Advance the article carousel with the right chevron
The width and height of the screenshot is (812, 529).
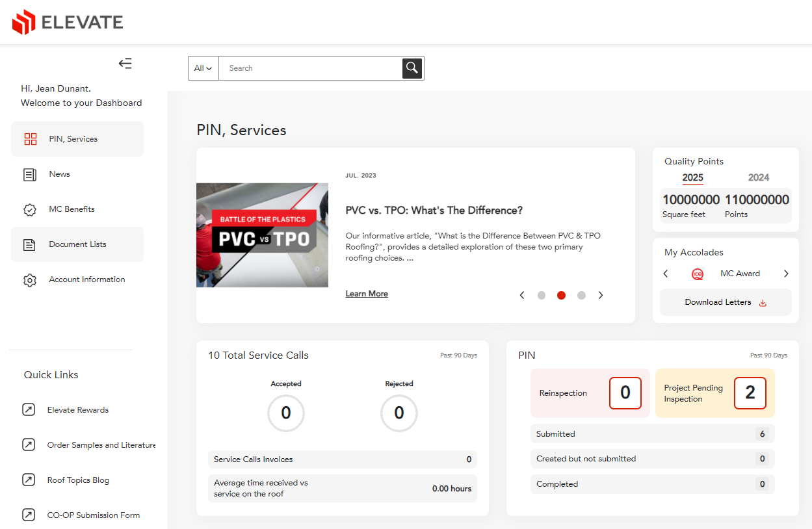click(x=600, y=295)
